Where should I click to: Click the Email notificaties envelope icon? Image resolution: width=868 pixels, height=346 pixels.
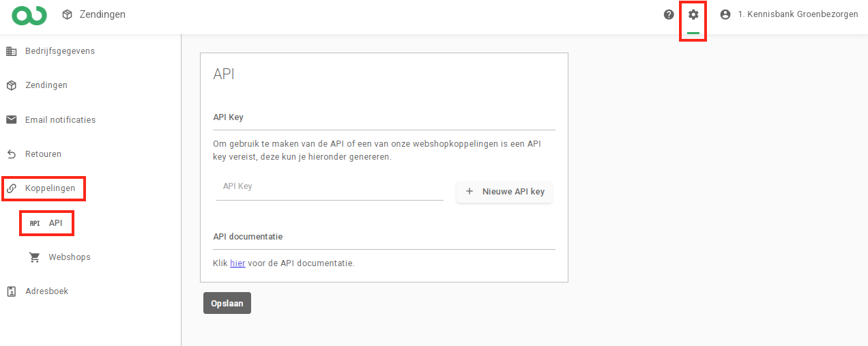pyautogui.click(x=12, y=119)
